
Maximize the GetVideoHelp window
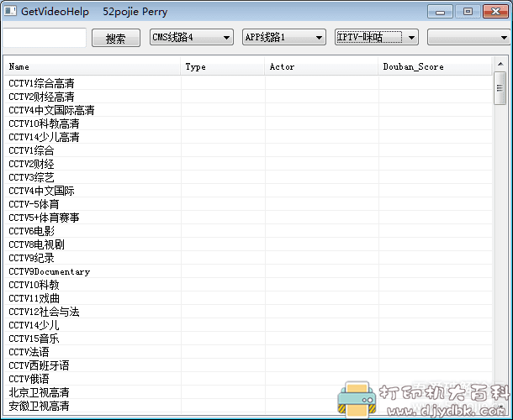[468, 12]
